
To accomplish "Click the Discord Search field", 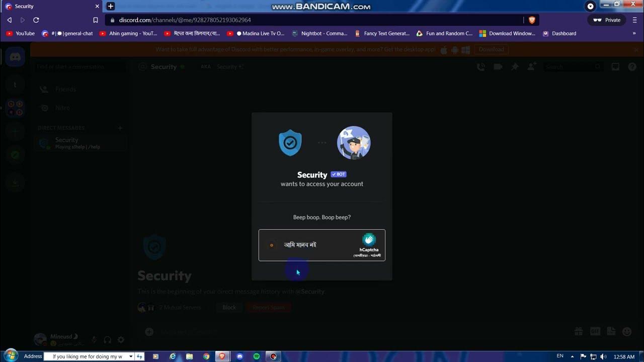I will (573, 67).
